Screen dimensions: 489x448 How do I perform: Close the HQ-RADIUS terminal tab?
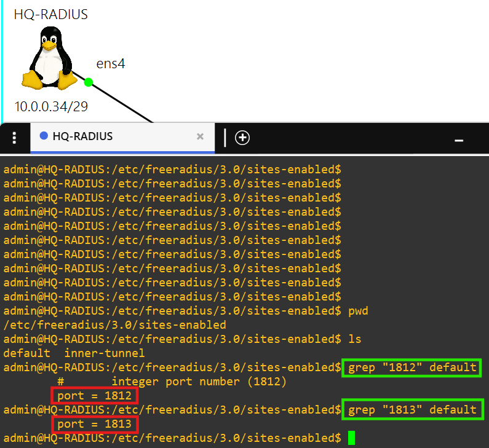(x=200, y=136)
